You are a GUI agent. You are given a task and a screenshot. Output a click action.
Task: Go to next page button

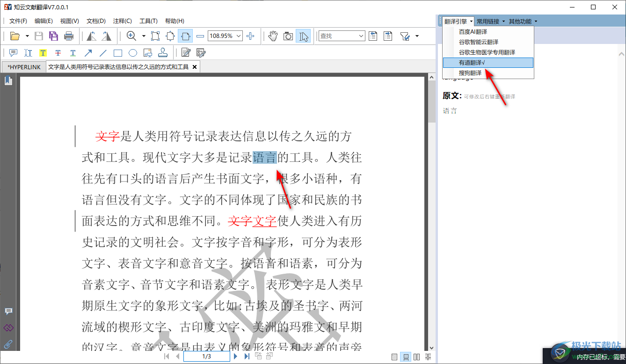point(236,357)
